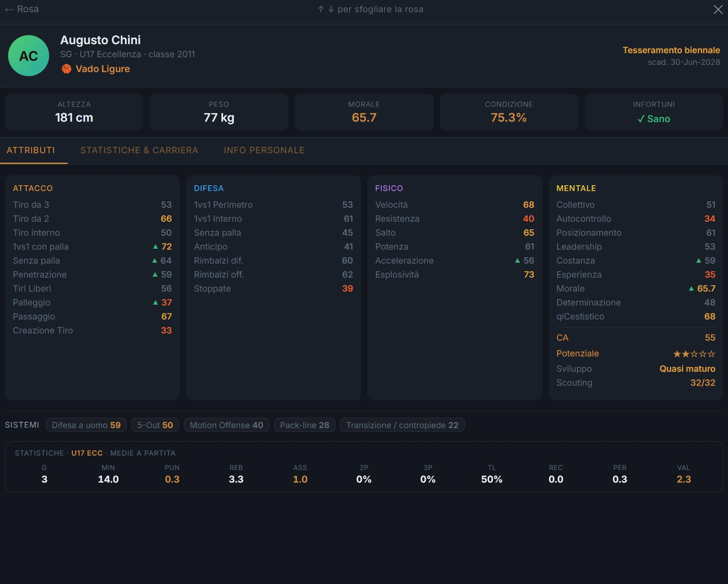Click the Potenziale star rating
Image resolution: width=728 pixels, height=584 pixels.
tap(694, 354)
